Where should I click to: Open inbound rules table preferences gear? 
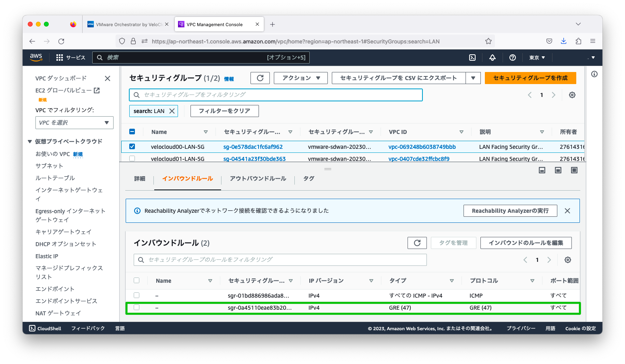point(567,260)
